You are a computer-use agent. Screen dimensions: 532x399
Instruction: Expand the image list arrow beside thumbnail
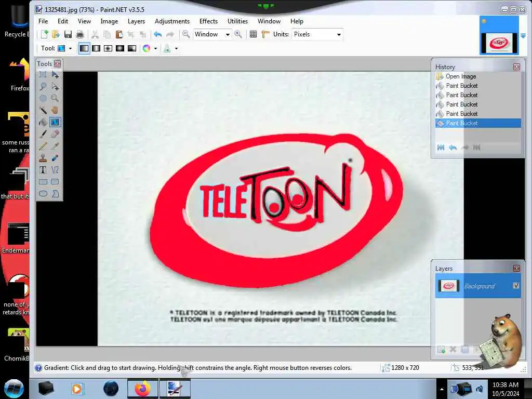(523, 36)
